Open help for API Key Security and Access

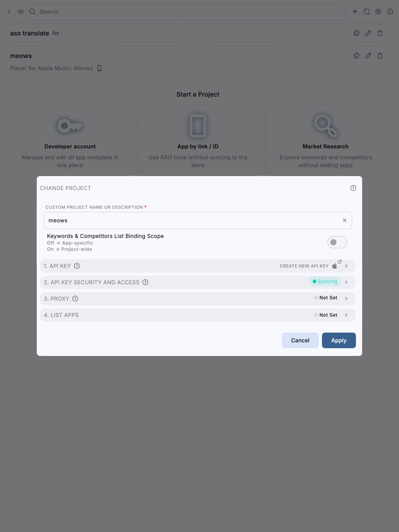click(145, 282)
